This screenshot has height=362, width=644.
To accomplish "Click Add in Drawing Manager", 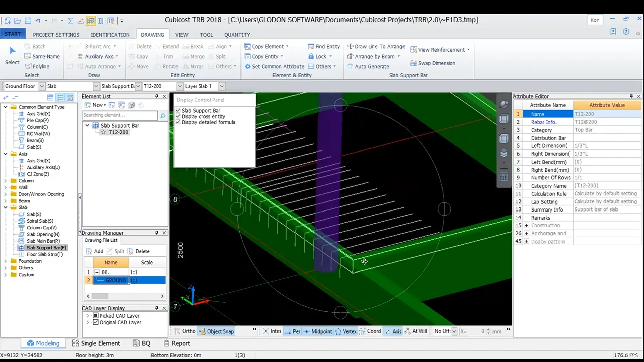I will [95, 251].
